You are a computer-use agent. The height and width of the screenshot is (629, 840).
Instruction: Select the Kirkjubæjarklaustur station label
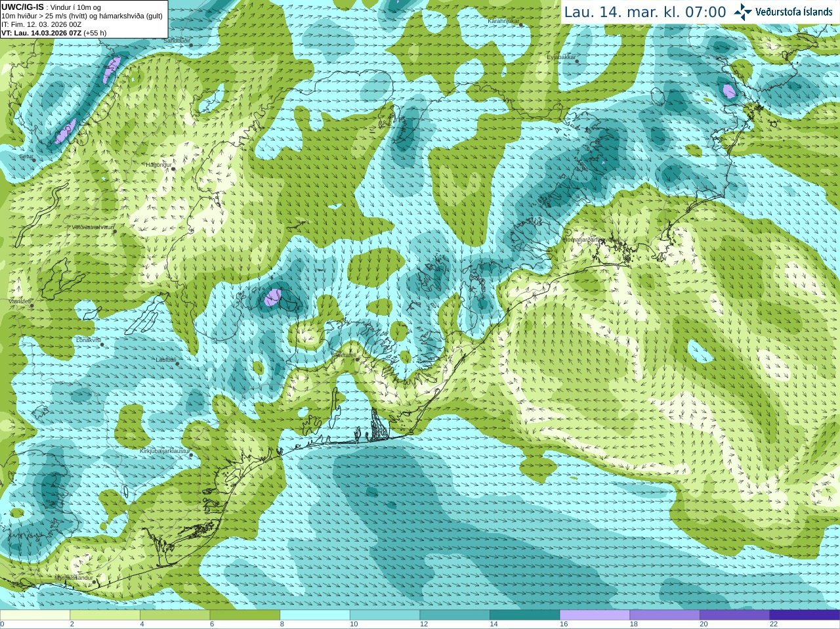tap(165, 451)
